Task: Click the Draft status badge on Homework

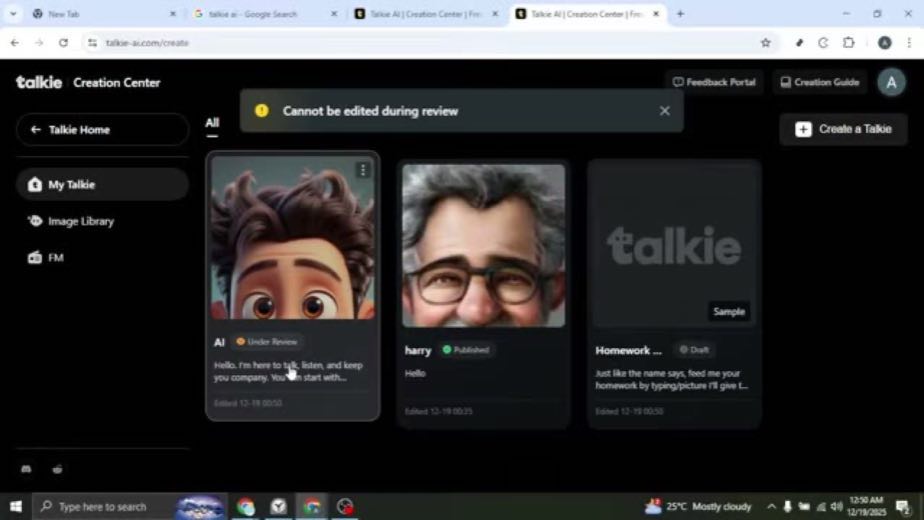Action: [694, 350]
